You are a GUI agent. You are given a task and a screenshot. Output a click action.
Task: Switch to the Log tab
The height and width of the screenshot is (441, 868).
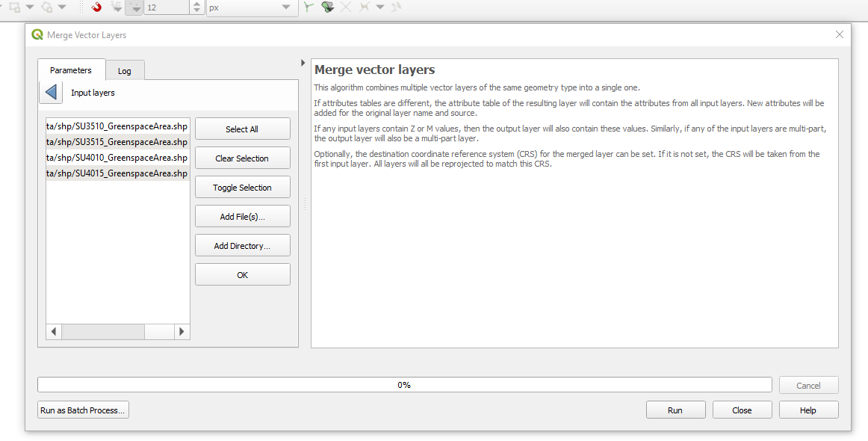[x=125, y=70]
